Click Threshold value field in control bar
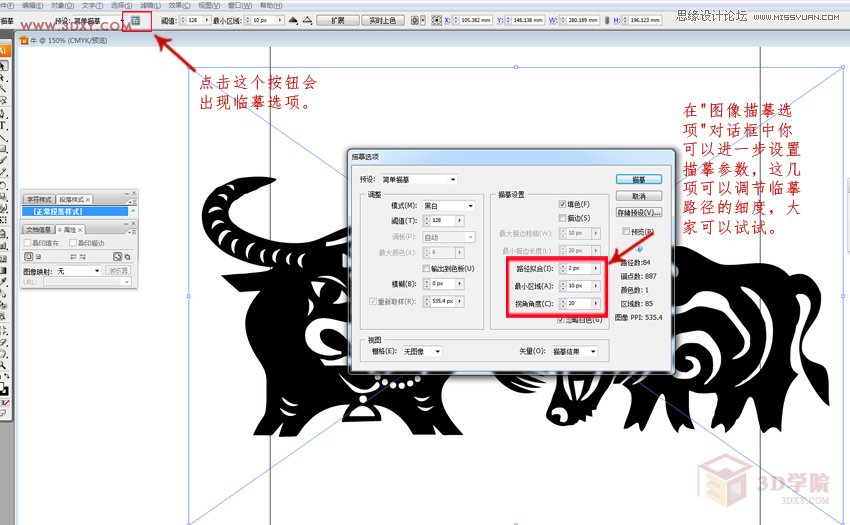Viewport: 850px width, 525px height. pyautogui.click(x=195, y=20)
